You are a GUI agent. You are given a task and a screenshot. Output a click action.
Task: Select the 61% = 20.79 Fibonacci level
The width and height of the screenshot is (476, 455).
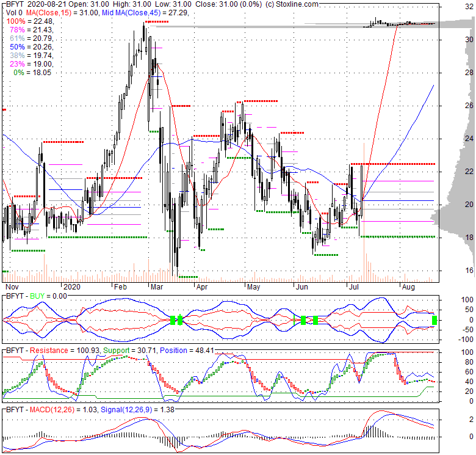click(x=32, y=38)
